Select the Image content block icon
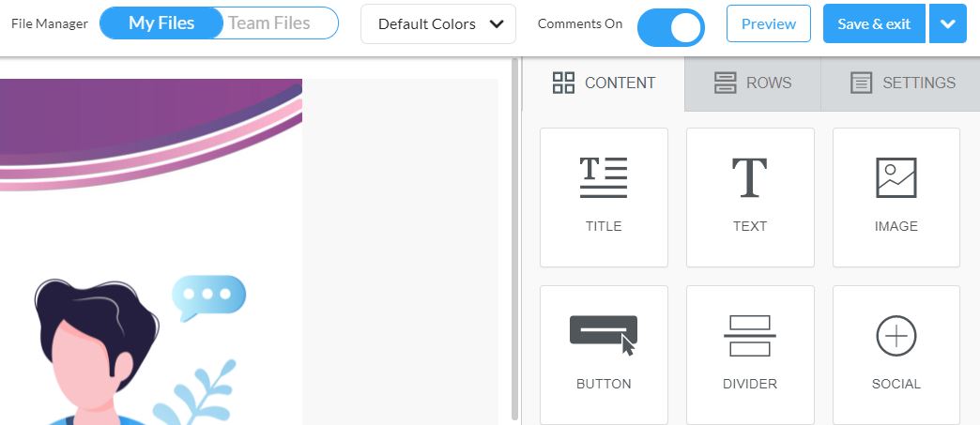This screenshot has width=980, height=425. 896,177
